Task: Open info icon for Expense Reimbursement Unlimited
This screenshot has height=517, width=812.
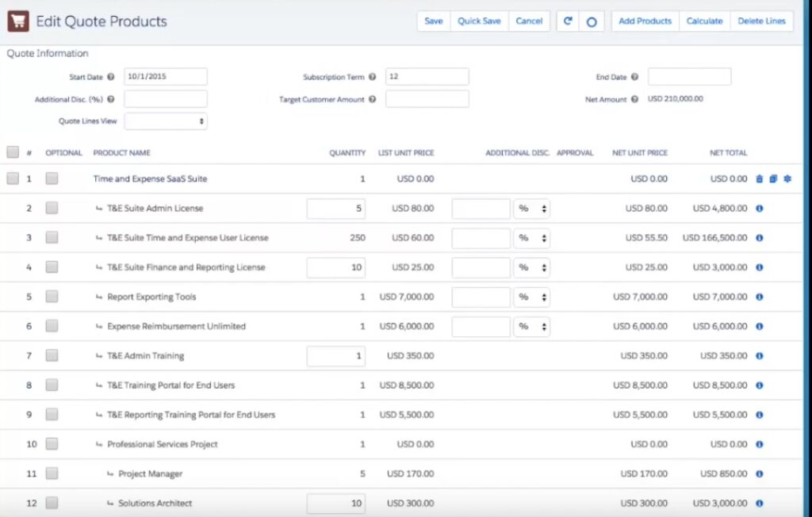Action: [759, 327]
